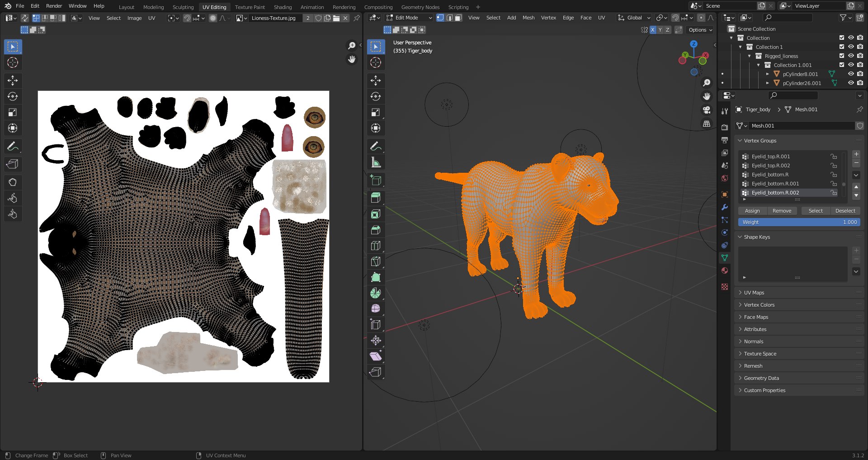
Task: Switch to the Sculpting workspace tab
Action: [x=183, y=7]
